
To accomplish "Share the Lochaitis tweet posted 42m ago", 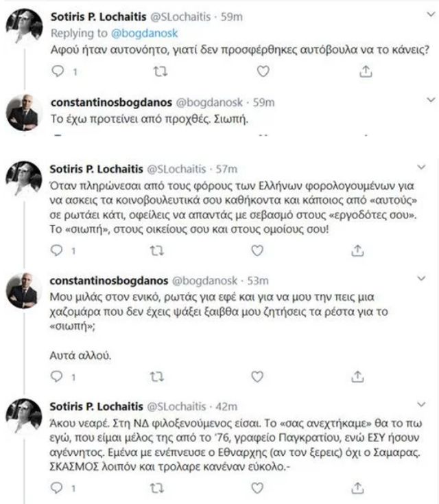I will (x=357, y=488).
